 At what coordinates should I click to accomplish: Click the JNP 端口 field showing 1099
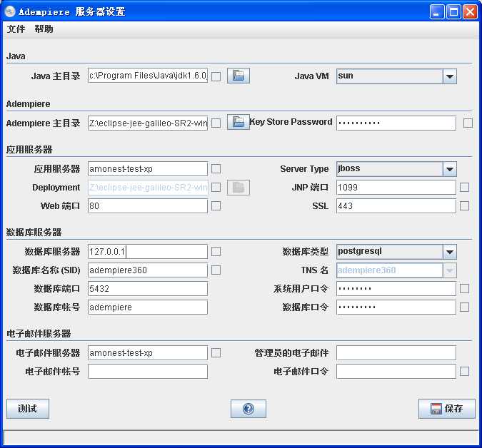click(x=396, y=188)
